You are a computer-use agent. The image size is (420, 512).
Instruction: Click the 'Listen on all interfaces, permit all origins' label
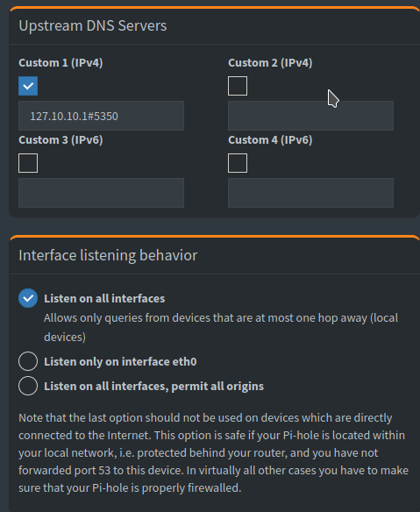[x=153, y=387]
